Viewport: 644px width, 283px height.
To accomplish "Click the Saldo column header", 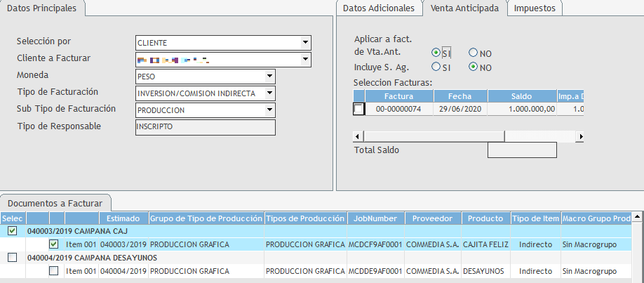I will click(521, 96).
